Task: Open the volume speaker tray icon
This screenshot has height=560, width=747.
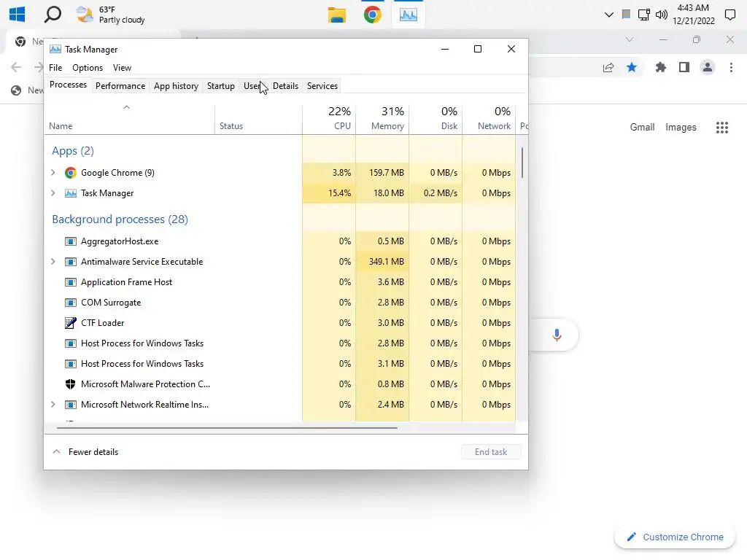Action: 661,15
